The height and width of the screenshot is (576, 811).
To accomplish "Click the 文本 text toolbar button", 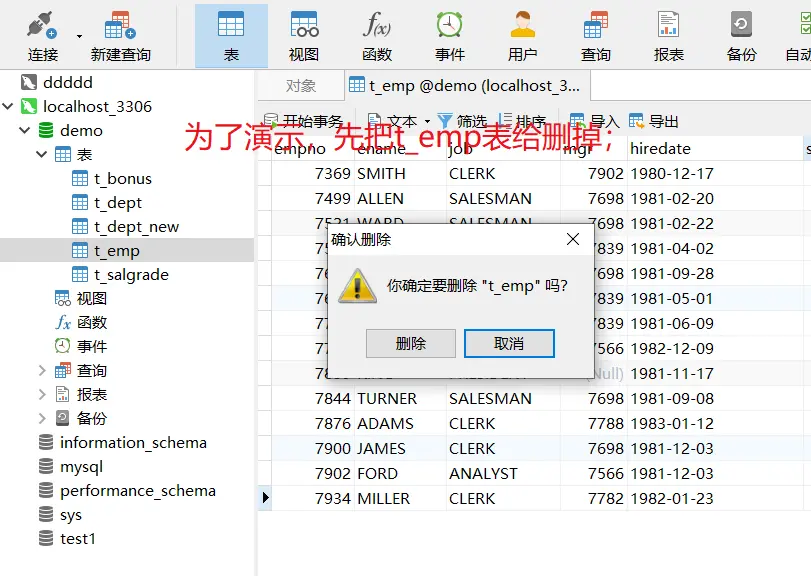I will [x=393, y=122].
